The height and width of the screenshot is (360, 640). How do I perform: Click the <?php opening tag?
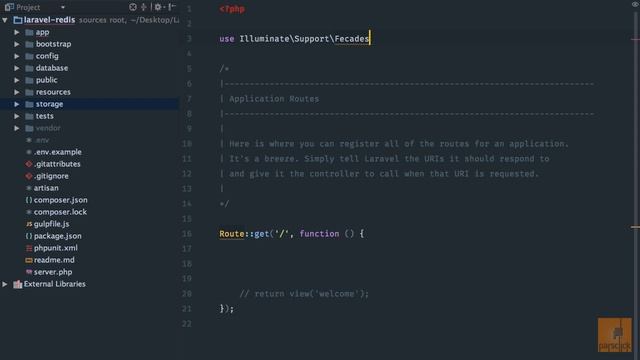(231, 9)
